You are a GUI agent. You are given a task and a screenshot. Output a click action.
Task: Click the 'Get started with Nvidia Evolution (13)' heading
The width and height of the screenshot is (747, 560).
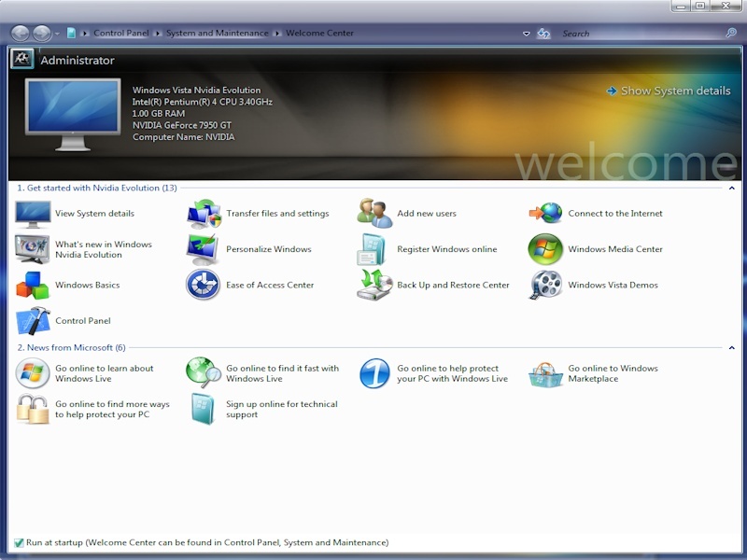pyautogui.click(x=97, y=188)
